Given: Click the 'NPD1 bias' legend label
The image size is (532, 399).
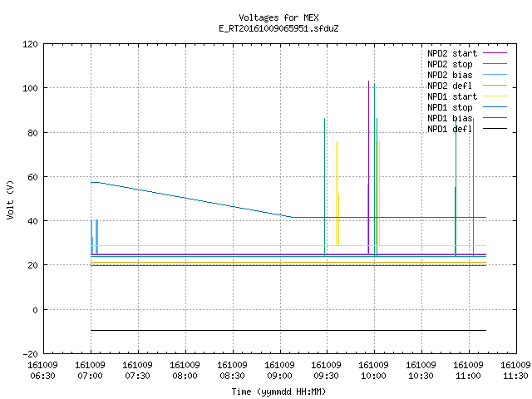Looking at the screenshot, I should click(x=450, y=118).
